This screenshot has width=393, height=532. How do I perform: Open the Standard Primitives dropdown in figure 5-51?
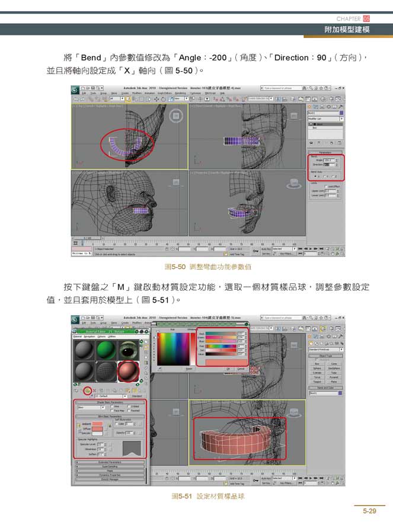coord(325,350)
